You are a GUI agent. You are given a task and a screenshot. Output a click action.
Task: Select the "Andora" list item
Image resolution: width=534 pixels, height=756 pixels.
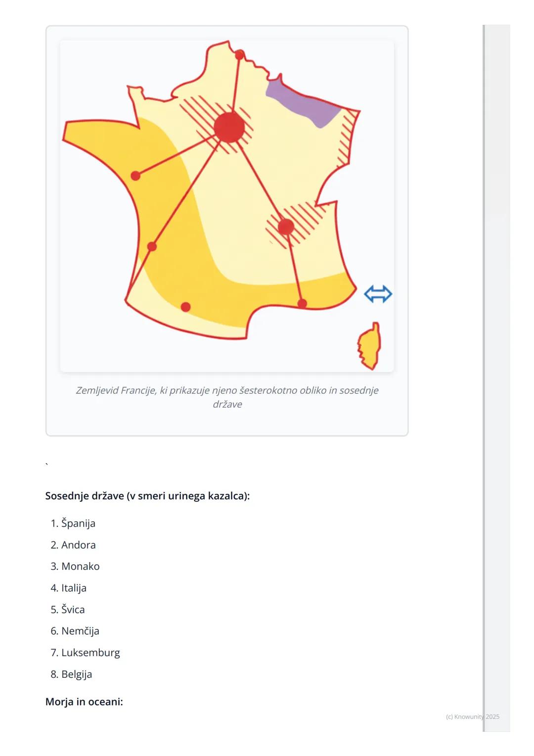(78, 545)
